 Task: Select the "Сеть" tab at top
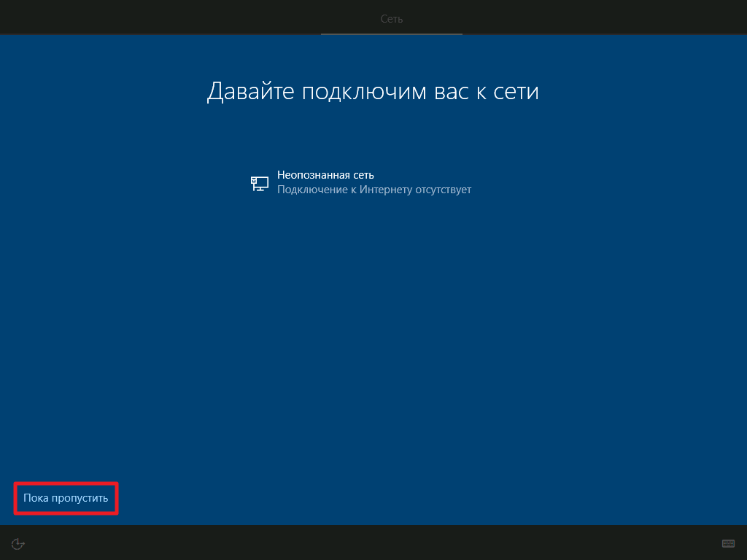[x=392, y=18]
